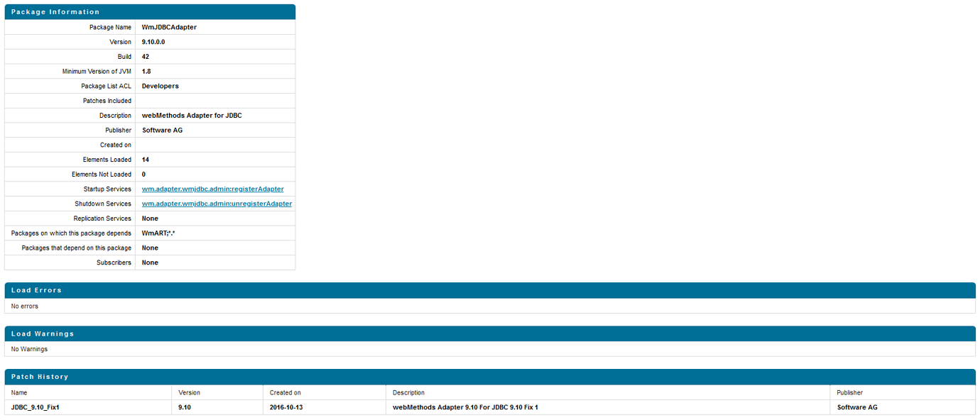Image resolution: width=980 pixels, height=420 pixels.
Task: Click the Packages on which this package depends label
Action: [71, 233]
